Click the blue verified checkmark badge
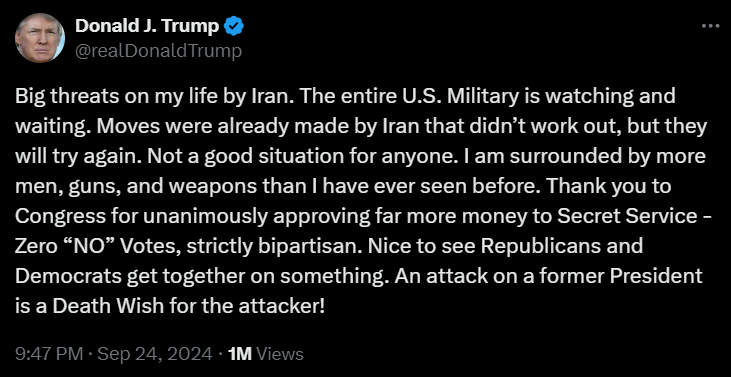 [x=234, y=27]
